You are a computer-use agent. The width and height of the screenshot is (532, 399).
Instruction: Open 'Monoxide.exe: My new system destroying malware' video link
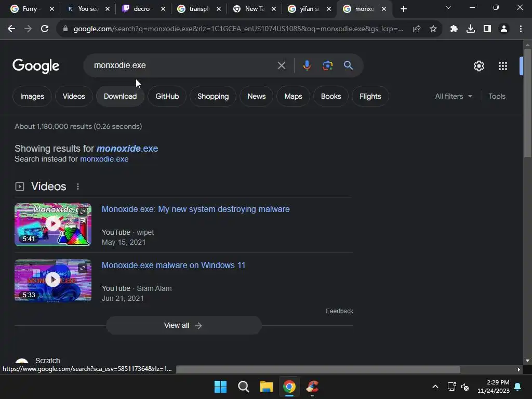(196, 209)
